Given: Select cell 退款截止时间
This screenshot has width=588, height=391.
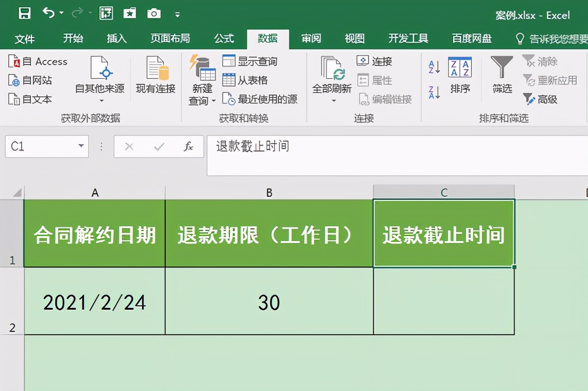Looking at the screenshot, I should pyautogui.click(x=444, y=233).
